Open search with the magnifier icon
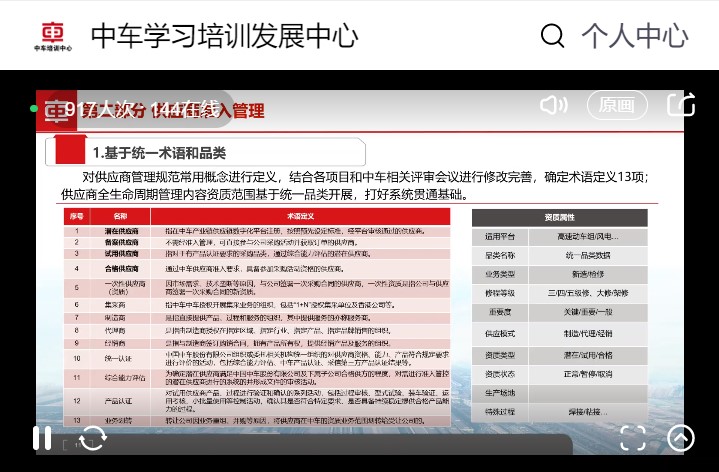This screenshot has width=719, height=472. click(552, 36)
